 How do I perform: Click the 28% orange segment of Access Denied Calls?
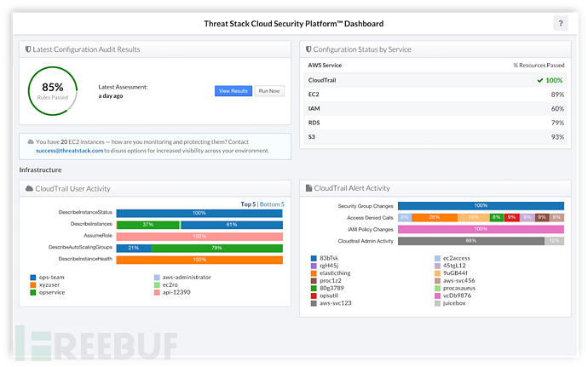coord(435,217)
